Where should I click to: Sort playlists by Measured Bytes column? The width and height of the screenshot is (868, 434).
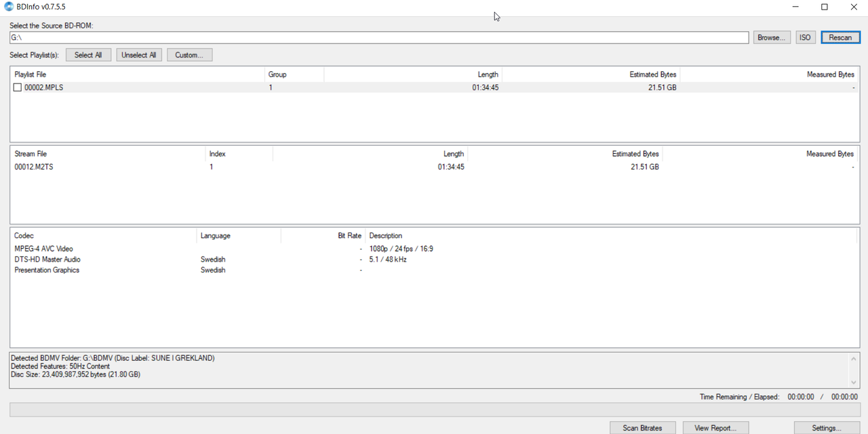(768, 75)
